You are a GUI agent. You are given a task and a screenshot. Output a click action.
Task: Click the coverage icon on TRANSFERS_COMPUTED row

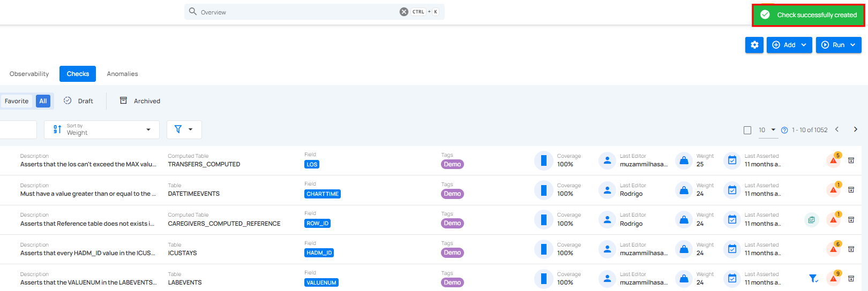pyautogui.click(x=543, y=160)
